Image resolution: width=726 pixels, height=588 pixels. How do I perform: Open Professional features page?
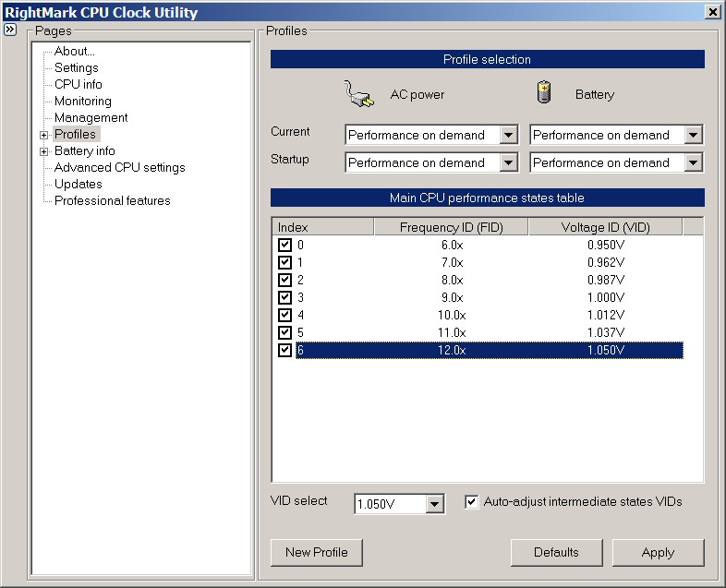pyautogui.click(x=113, y=201)
